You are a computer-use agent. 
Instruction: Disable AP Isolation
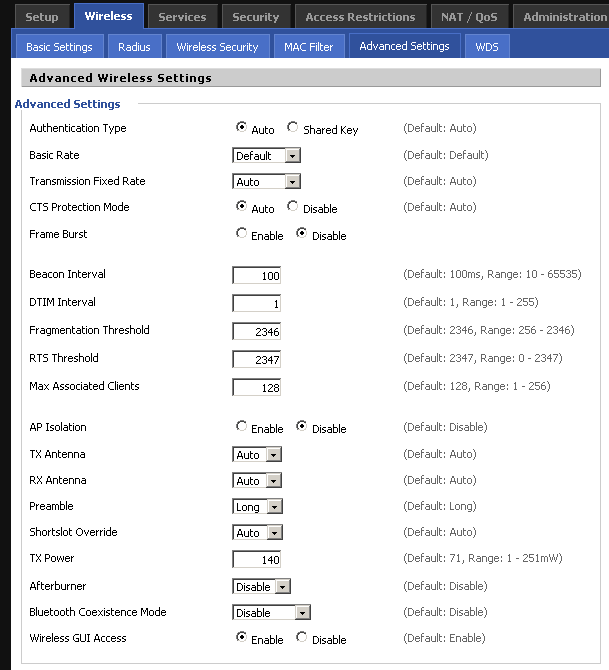(x=301, y=426)
